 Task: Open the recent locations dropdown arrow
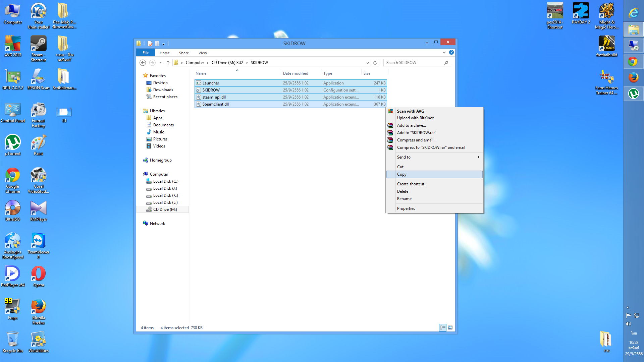coord(160,63)
